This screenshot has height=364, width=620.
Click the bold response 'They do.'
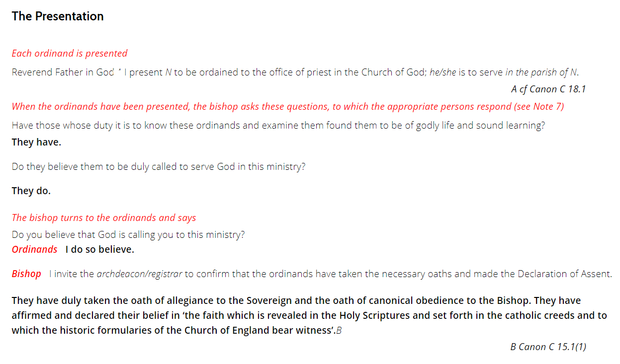[31, 191]
